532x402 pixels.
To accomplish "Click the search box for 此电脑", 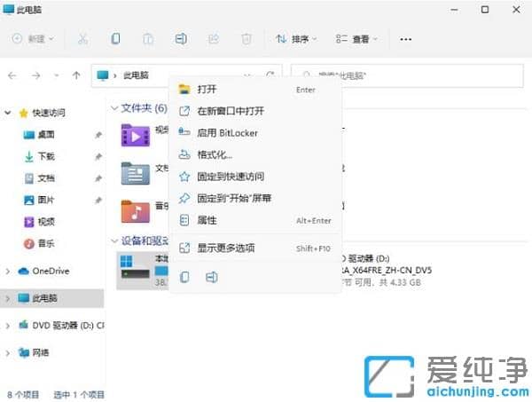I will 408,75.
